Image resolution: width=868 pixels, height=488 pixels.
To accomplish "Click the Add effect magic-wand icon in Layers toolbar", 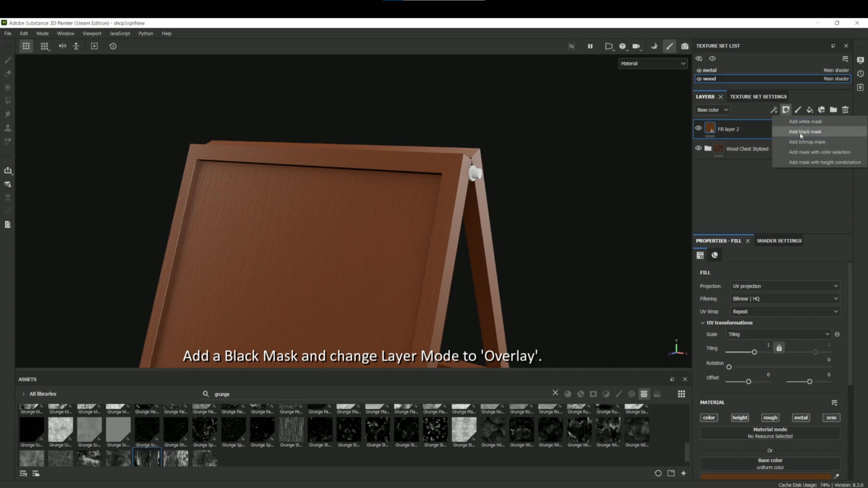I will (x=773, y=110).
